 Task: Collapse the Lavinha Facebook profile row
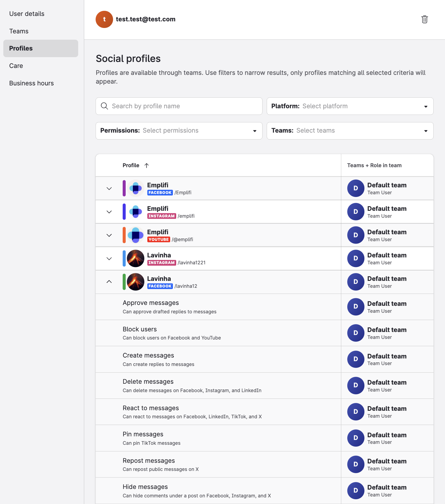pos(109,282)
